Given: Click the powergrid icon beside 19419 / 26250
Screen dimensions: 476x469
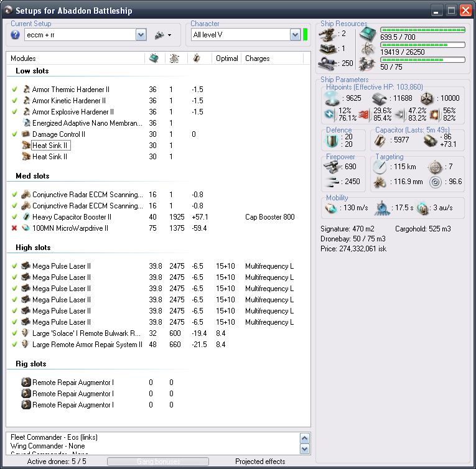Looking at the screenshot, I should [368, 49].
